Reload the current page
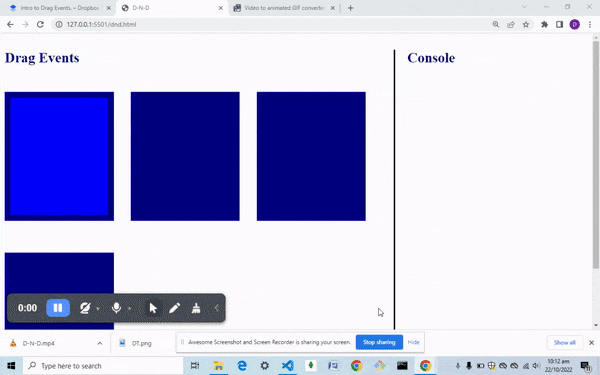 pos(40,24)
